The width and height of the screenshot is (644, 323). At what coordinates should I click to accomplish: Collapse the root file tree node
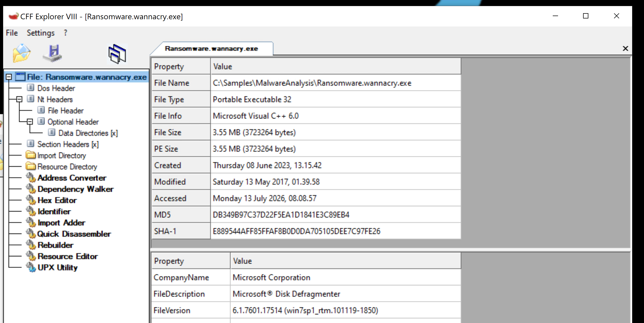(9, 77)
